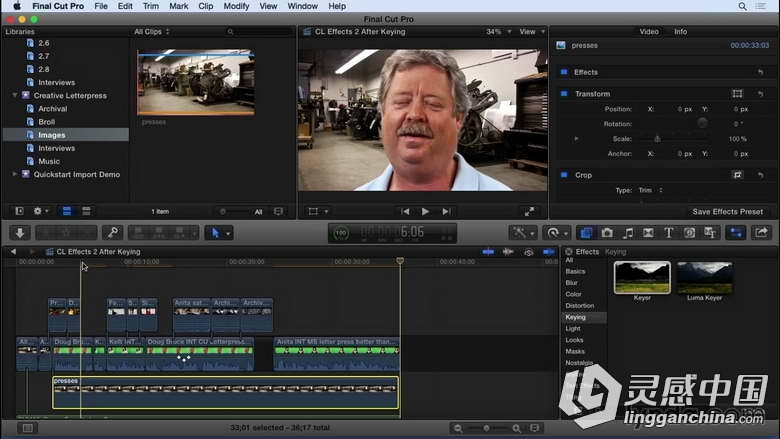Zoom in timeline magnifier plus
Image resolution: width=780 pixels, height=439 pixels.
516,428
